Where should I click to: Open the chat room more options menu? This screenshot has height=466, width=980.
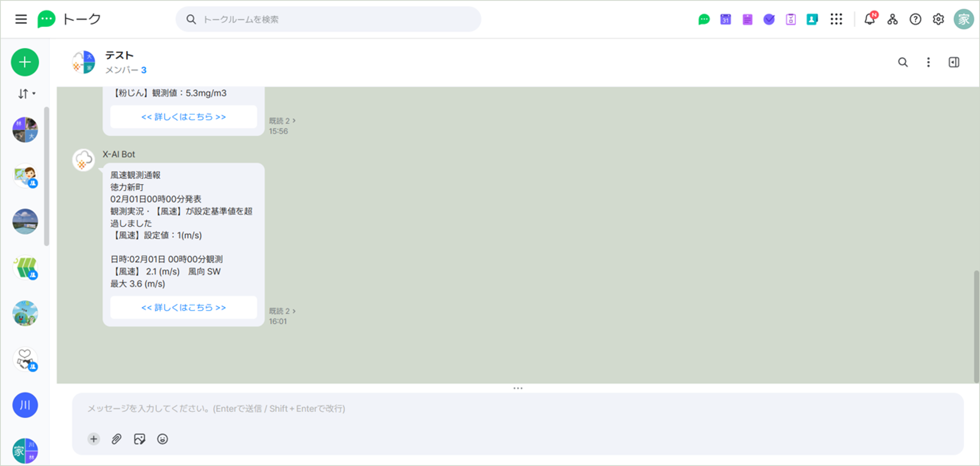click(928, 62)
